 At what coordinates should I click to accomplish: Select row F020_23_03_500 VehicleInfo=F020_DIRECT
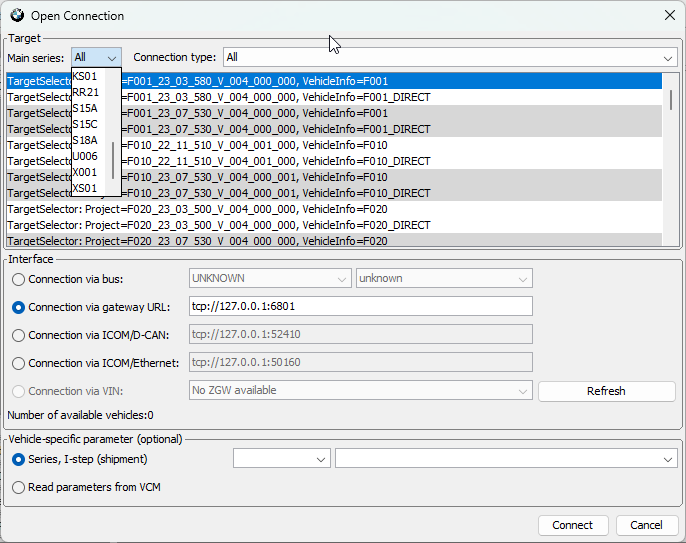[334, 225]
